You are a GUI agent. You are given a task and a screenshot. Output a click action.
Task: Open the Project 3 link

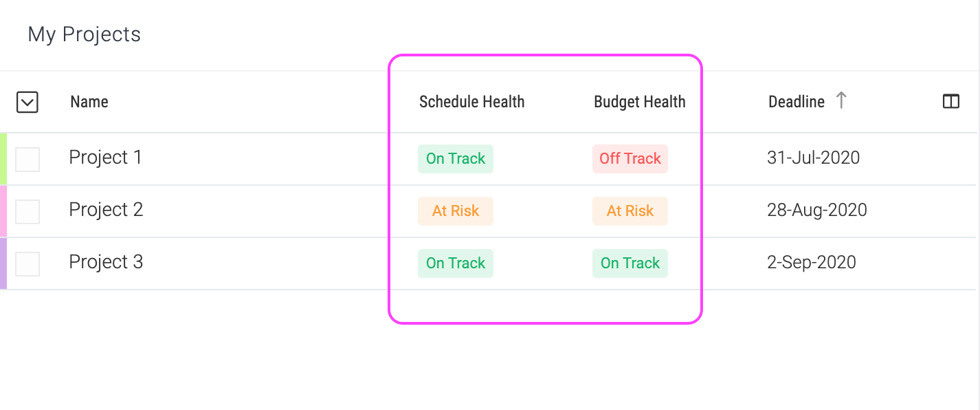click(x=106, y=262)
